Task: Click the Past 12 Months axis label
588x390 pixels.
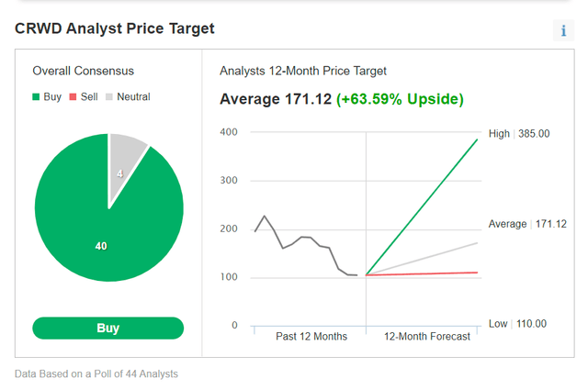Action: [x=311, y=336]
